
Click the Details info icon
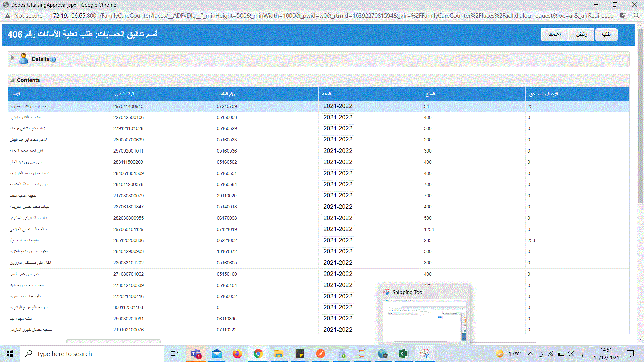pyautogui.click(x=53, y=59)
